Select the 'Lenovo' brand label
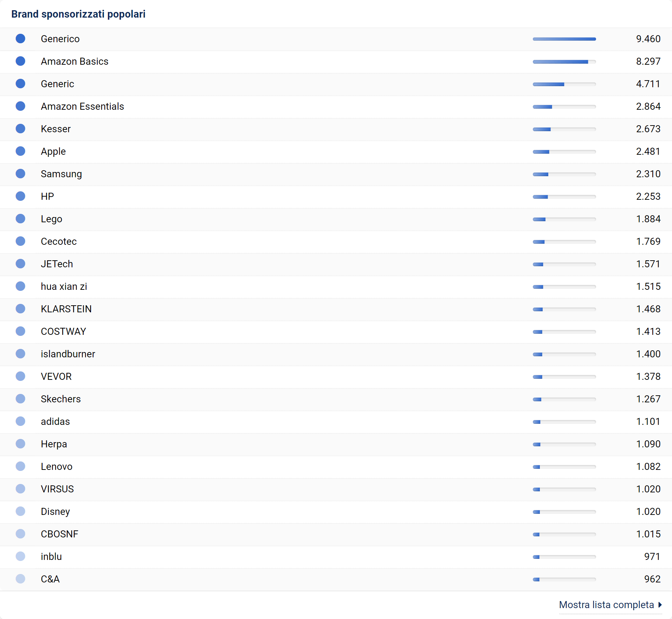Screen dimensions: 672x619 coord(56,466)
